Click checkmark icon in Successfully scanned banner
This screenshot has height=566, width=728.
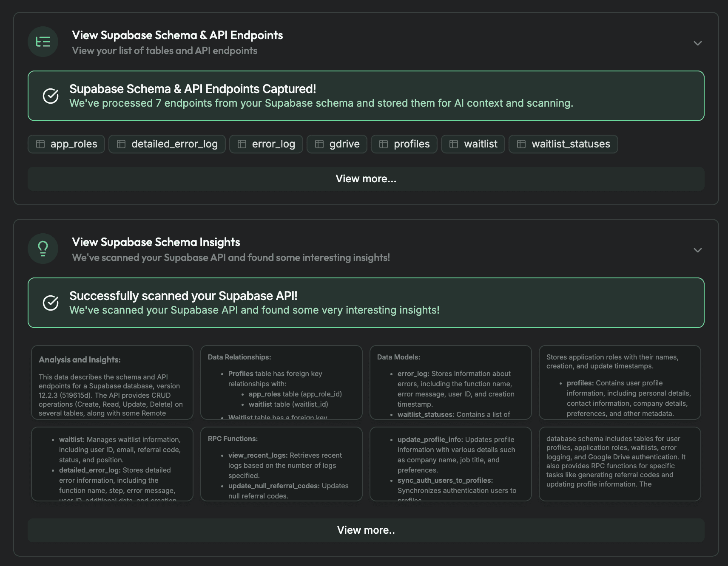point(51,303)
